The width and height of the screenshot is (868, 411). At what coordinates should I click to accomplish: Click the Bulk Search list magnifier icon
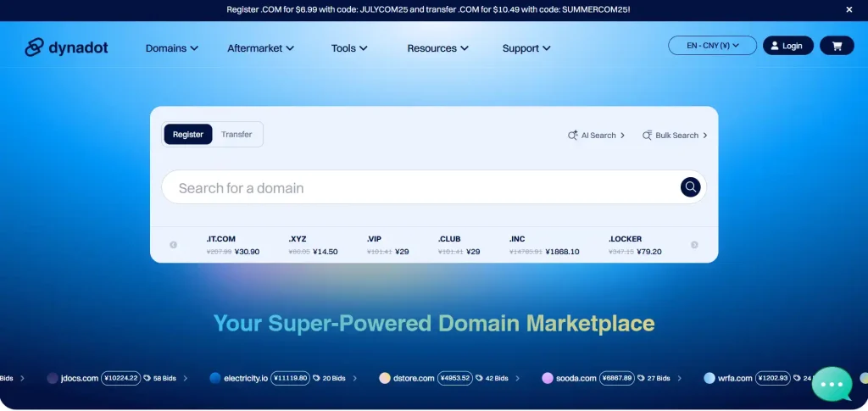647,135
